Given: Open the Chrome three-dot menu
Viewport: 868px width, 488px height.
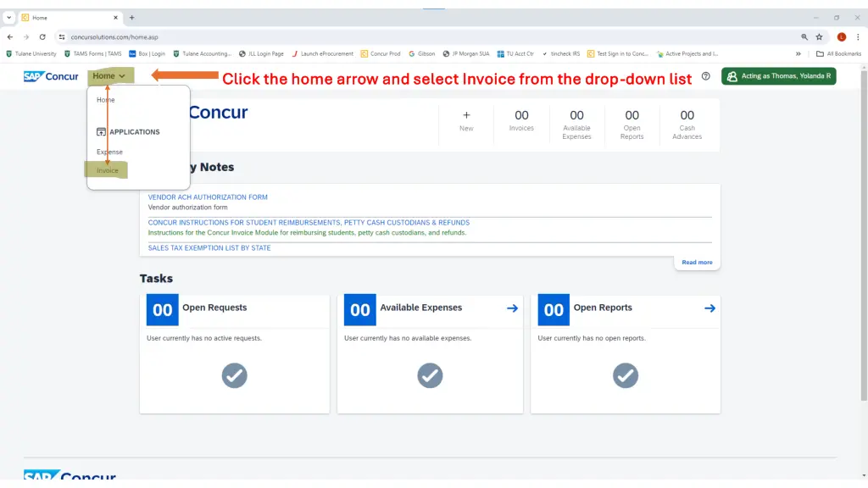Looking at the screenshot, I should [858, 37].
